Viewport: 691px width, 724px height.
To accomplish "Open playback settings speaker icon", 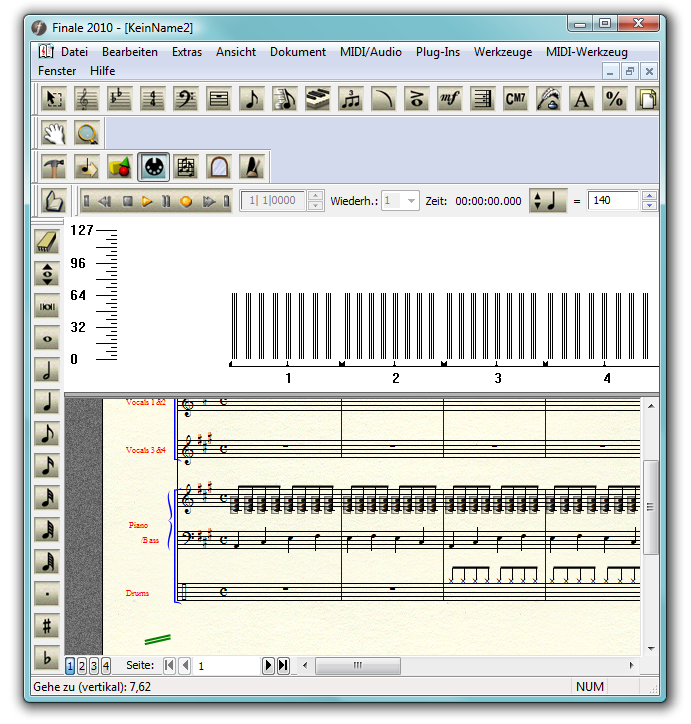I will [x=54, y=201].
